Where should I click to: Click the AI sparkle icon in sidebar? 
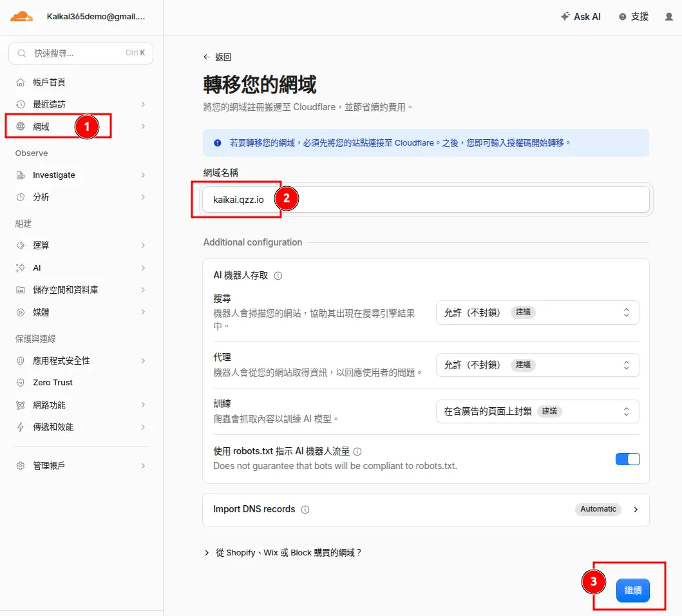tap(21, 268)
